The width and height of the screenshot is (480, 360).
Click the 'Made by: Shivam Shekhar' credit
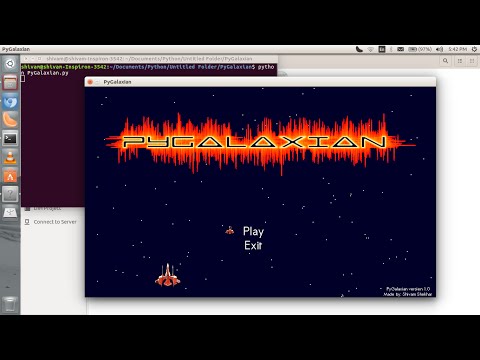pos(408,294)
